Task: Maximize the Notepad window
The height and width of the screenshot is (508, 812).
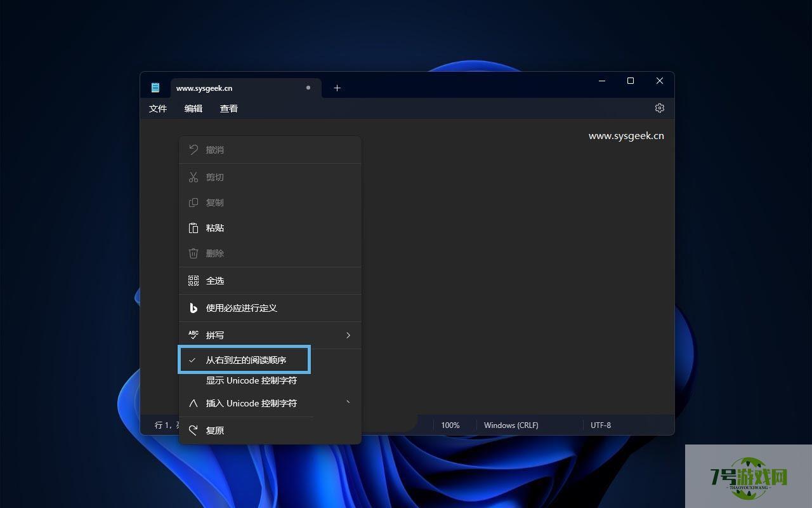Action: pyautogui.click(x=631, y=81)
